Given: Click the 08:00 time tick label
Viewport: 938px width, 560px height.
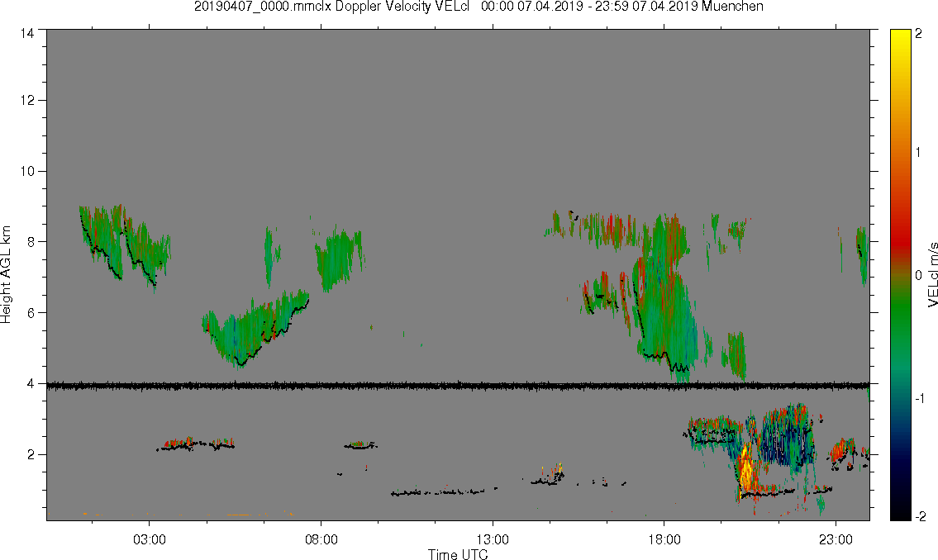Looking at the screenshot, I should pyautogui.click(x=321, y=539).
